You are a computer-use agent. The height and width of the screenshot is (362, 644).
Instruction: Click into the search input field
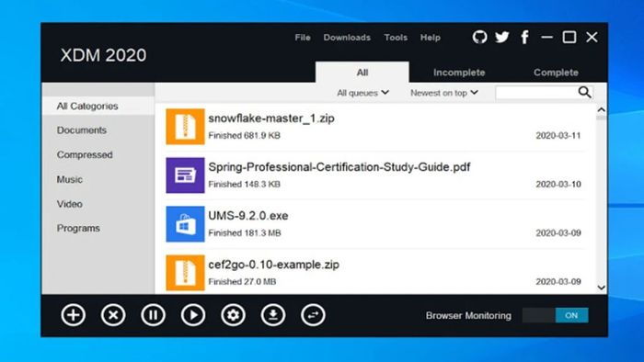pos(536,93)
